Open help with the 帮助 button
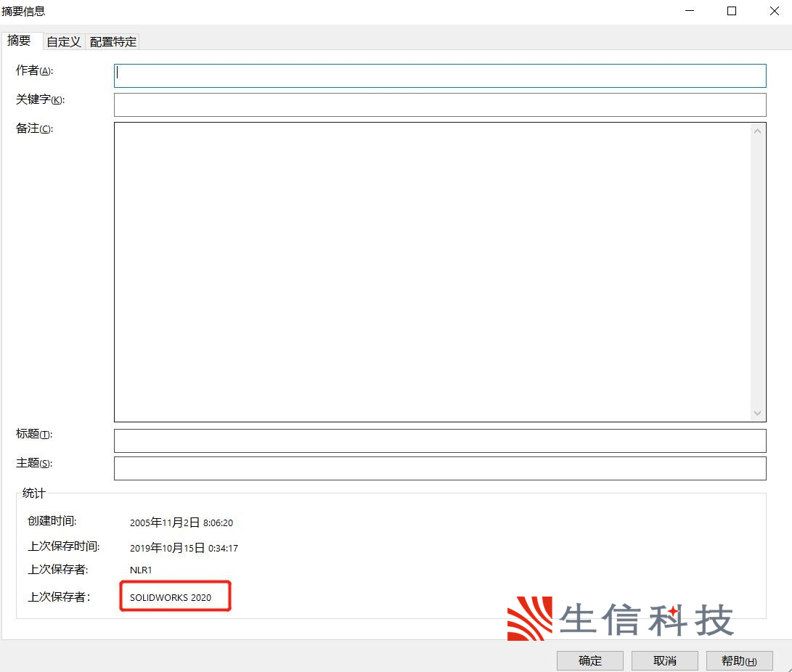The width and height of the screenshot is (792, 672). click(x=739, y=660)
